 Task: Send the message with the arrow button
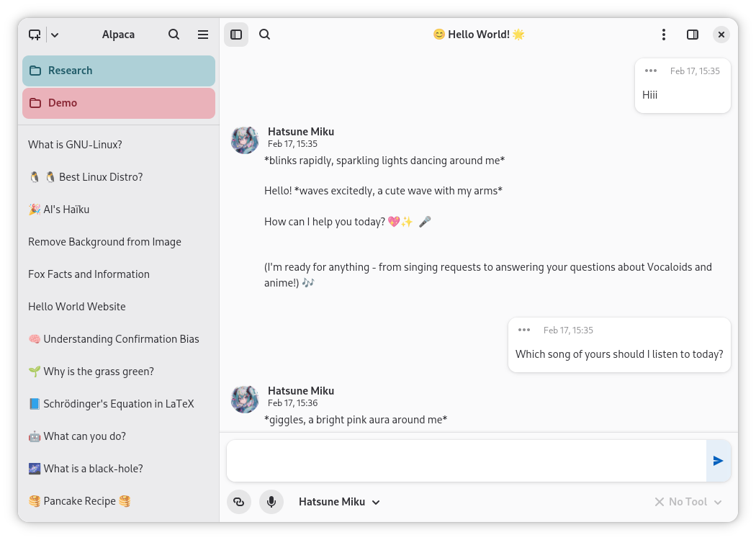(x=719, y=461)
